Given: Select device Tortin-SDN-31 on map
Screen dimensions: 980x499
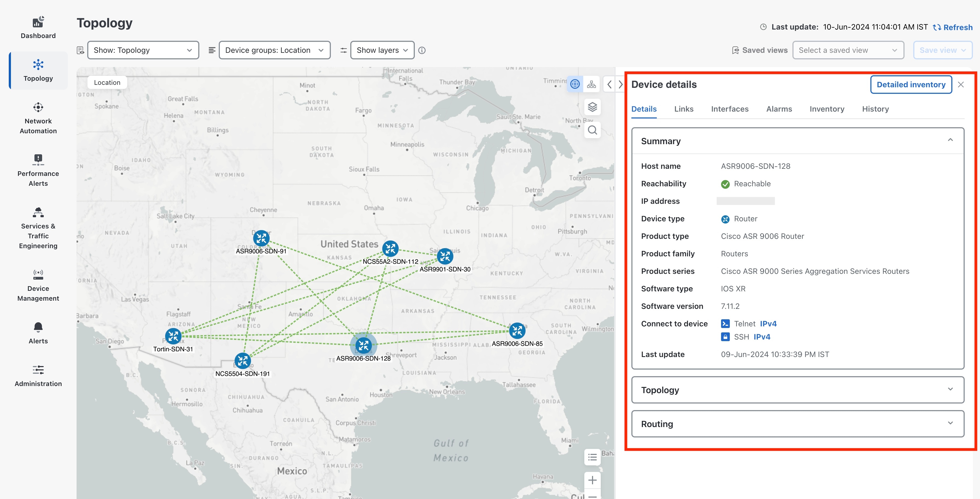Looking at the screenshot, I should tap(173, 336).
